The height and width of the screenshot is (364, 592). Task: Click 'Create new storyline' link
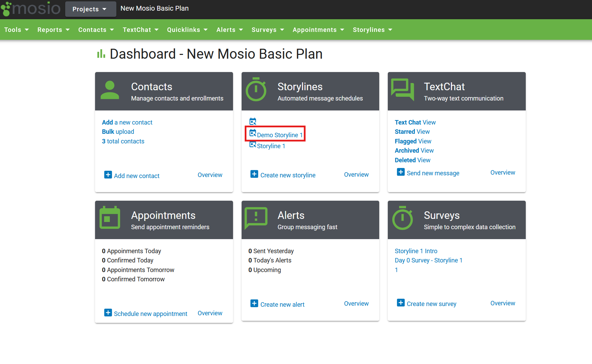tap(288, 175)
